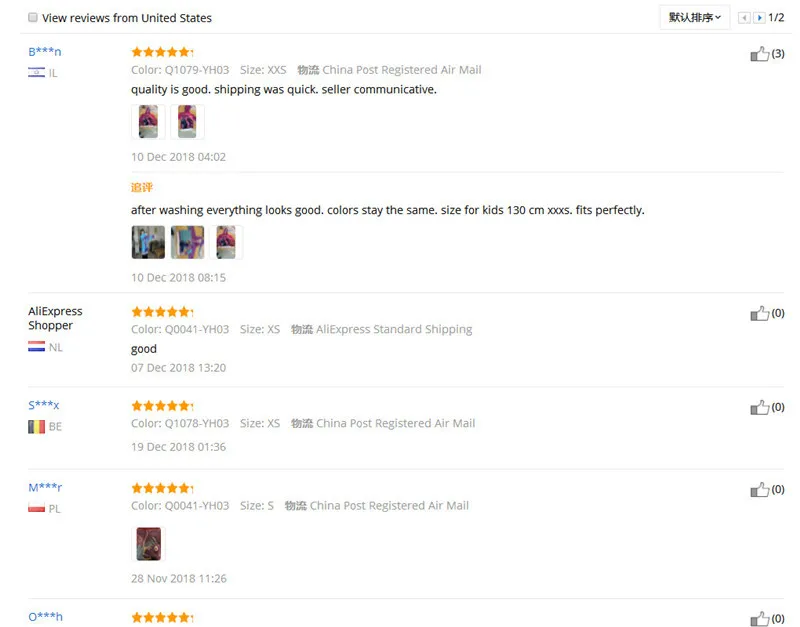Image resolution: width=800 pixels, height=627 pixels.
Task: Open first photo in B***n's review
Action: (148, 121)
